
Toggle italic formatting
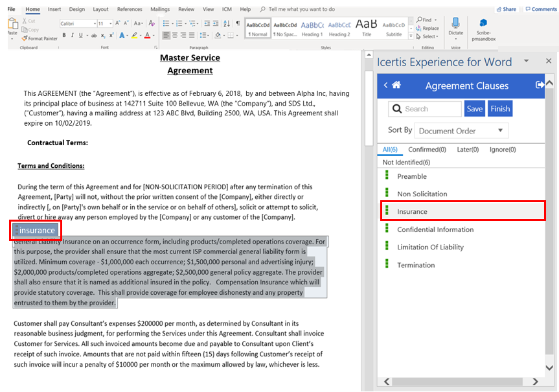click(73, 36)
